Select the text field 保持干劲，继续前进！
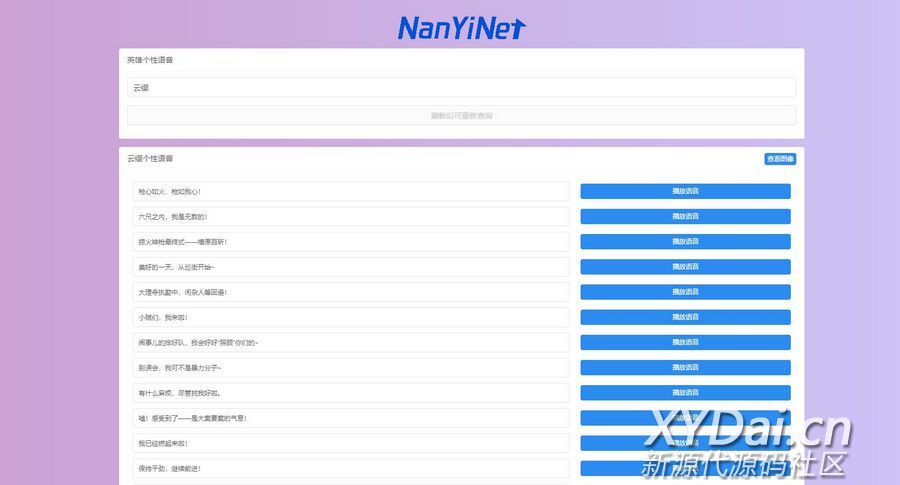The height and width of the screenshot is (485, 900). tap(350, 468)
